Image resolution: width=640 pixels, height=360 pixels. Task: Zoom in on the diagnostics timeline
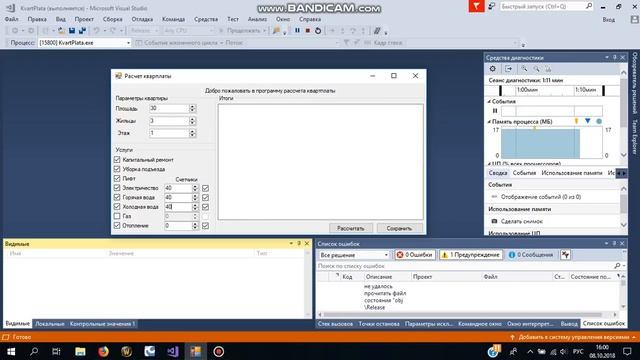point(524,69)
